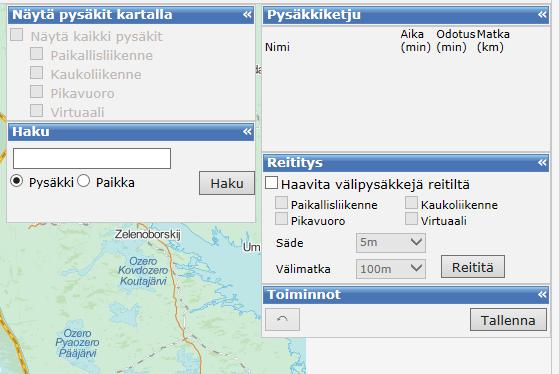Toggle the Näytä kaikki pysäkit checkbox
Screen dimensions: 559x374
(17, 35)
